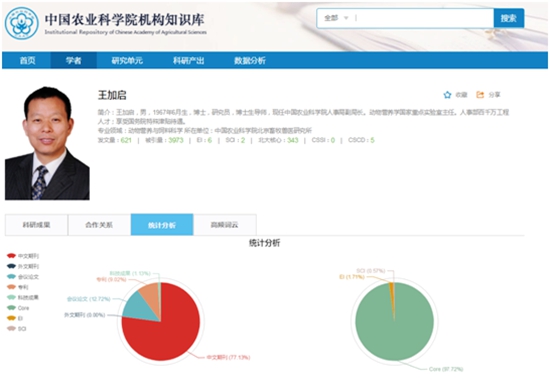Select the 统计分析 tab
This screenshot has width=550, height=389.
[162, 224]
